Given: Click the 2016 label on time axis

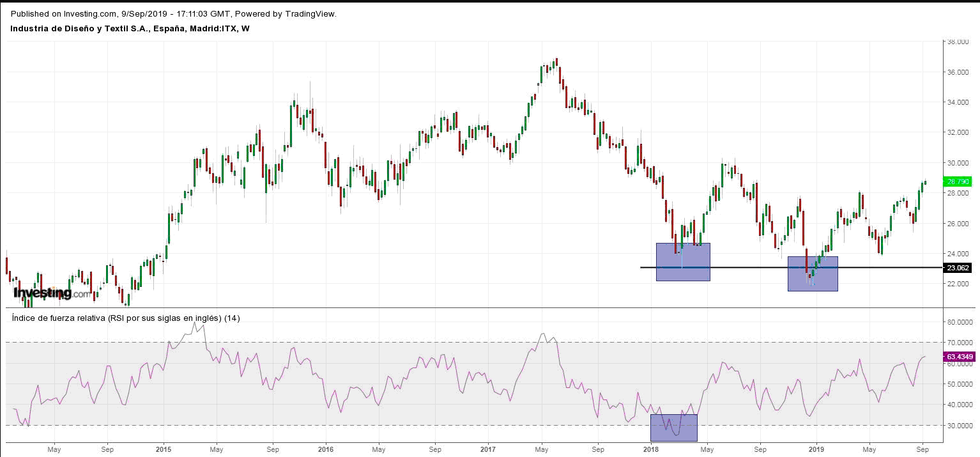Looking at the screenshot, I should pos(326,449).
